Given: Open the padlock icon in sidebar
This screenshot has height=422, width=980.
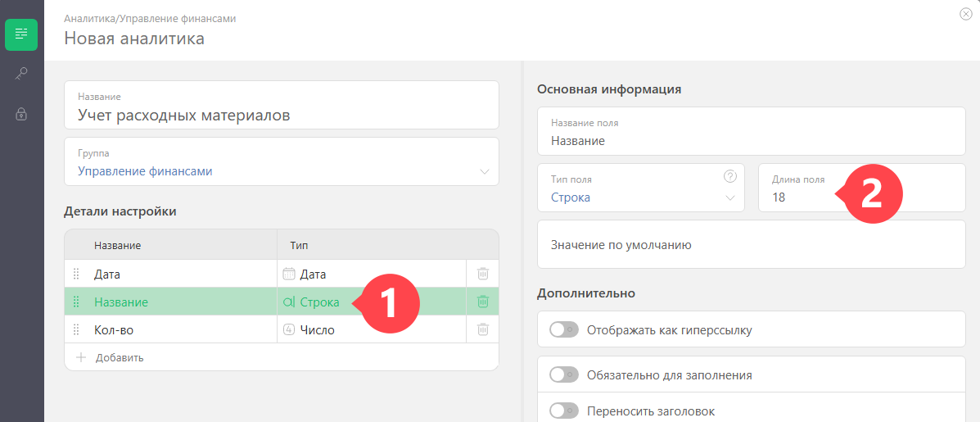Looking at the screenshot, I should click(x=21, y=115).
